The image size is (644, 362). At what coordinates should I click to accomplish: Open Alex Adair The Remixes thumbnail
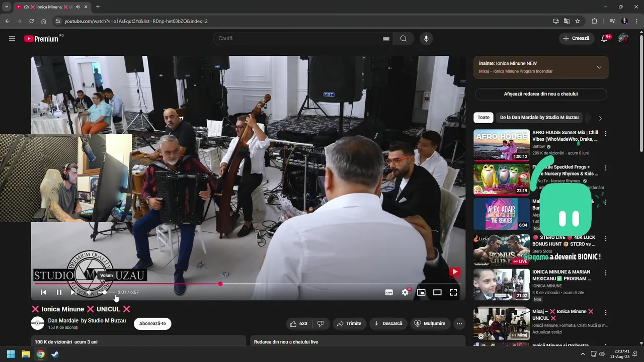coord(502,214)
